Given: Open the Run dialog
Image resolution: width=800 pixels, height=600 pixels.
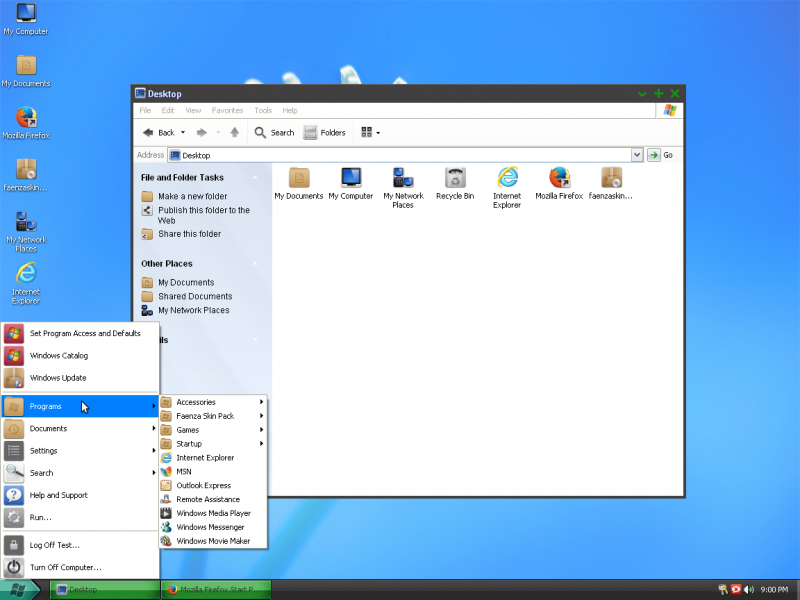Looking at the screenshot, I should tap(80, 517).
